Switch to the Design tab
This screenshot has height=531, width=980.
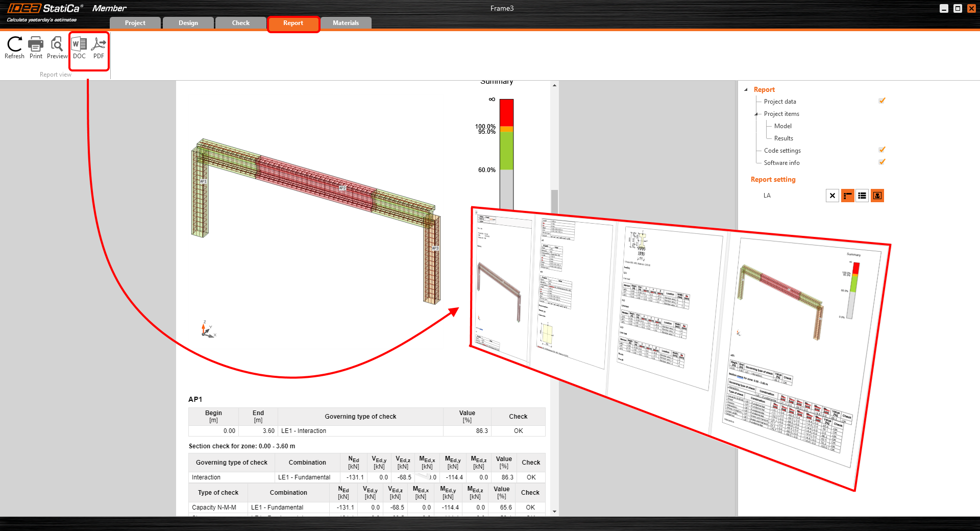coord(188,23)
